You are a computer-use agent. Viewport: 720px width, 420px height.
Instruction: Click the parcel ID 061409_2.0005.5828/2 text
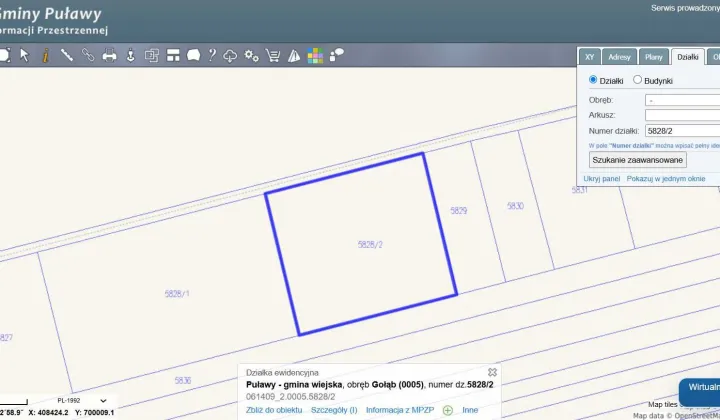click(x=291, y=397)
